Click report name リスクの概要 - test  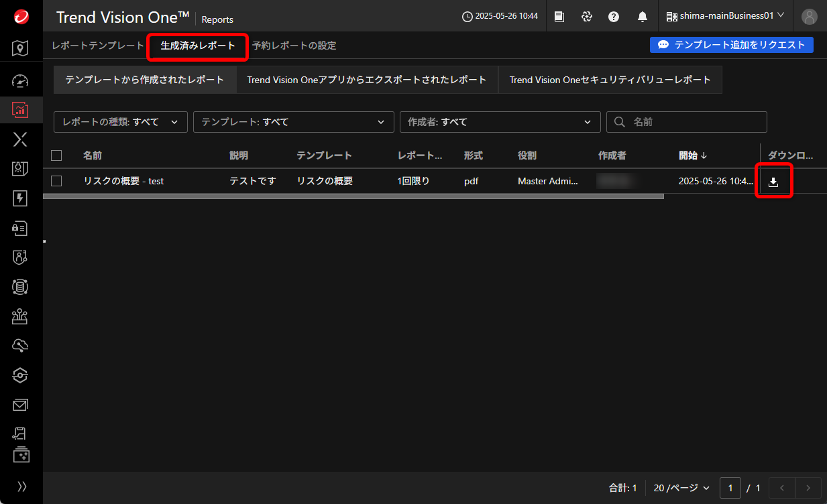(123, 181)
